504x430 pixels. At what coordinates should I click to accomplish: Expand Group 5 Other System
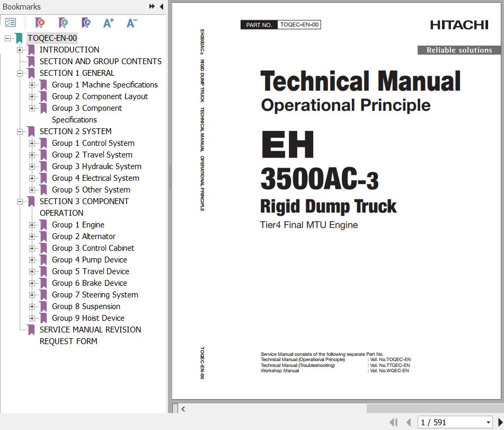click(32, 190)
